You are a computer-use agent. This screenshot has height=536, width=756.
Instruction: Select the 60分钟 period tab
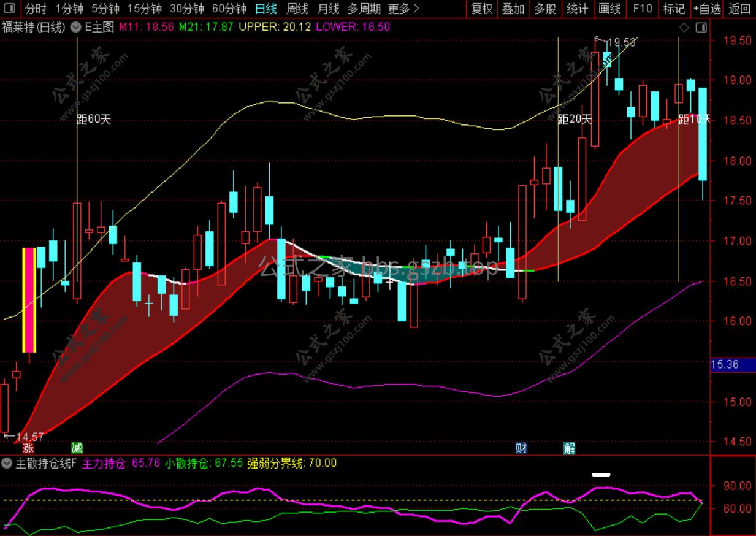(x=229, y=9)
